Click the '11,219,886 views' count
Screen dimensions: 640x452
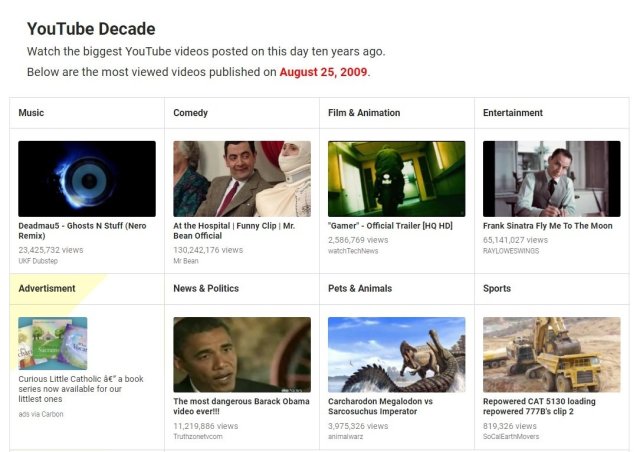(x=206, y=426)
